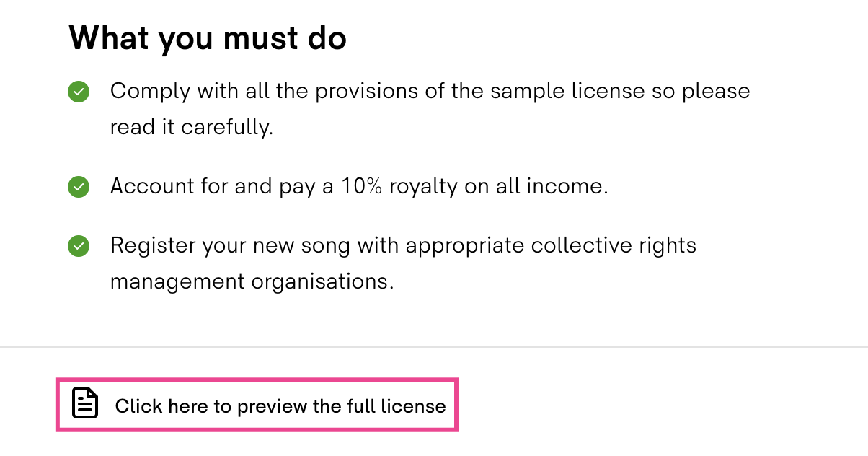The width and height of the screenshot is (868, 456).
Task: Click the document icon beside preview license
Action: tap(85, 403)
